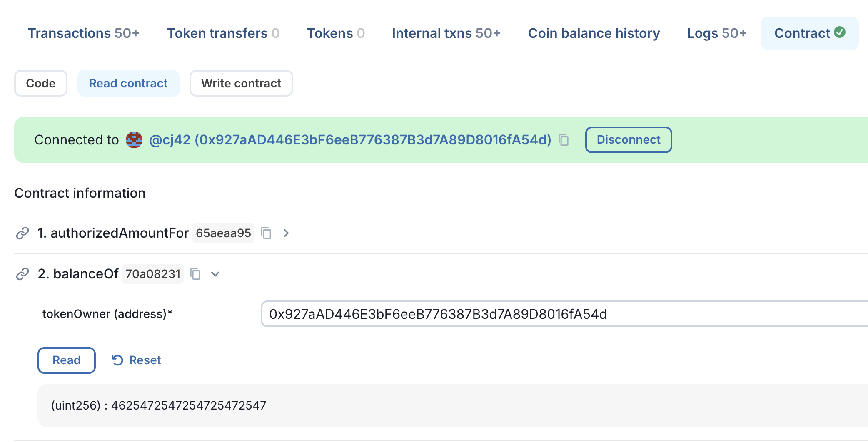
Task: Disconnect the connected wallet
Action: pyautogui.click(x=629, y=140)
